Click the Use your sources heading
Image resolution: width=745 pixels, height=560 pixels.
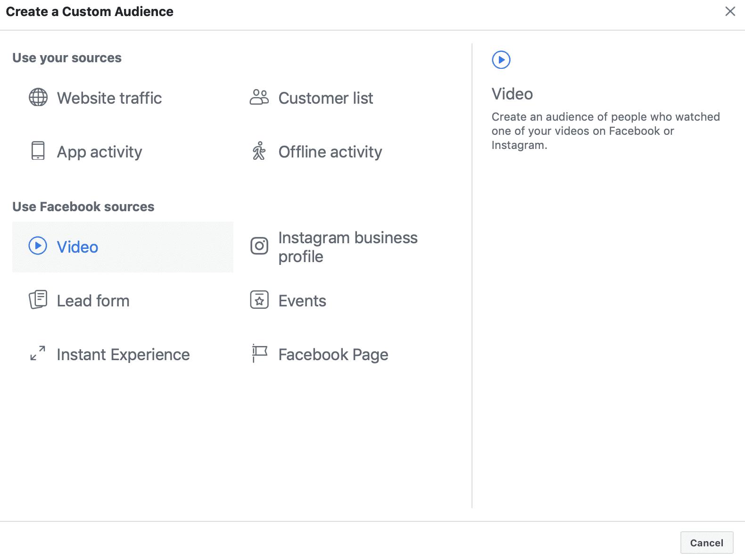67,58
